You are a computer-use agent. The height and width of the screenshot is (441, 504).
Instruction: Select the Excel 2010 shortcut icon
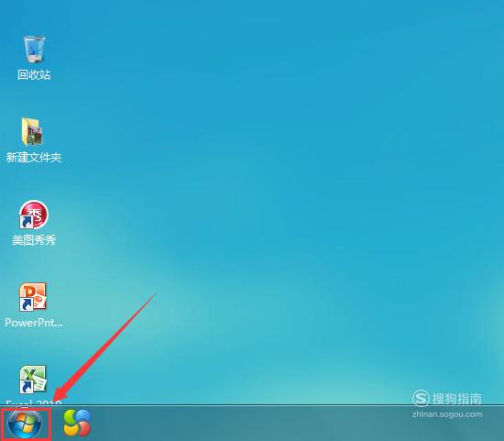coord(33,380)
